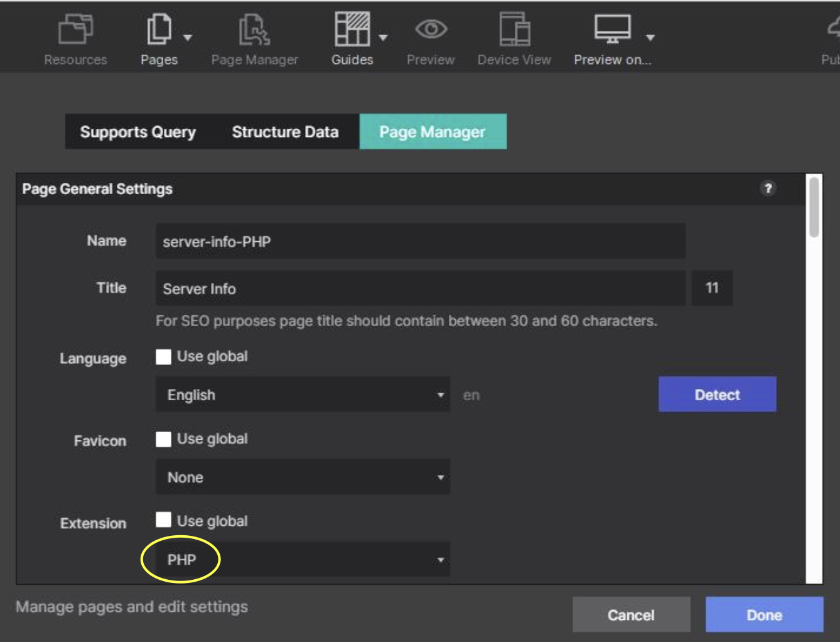Select the Structure Data tab

point(285,132)
